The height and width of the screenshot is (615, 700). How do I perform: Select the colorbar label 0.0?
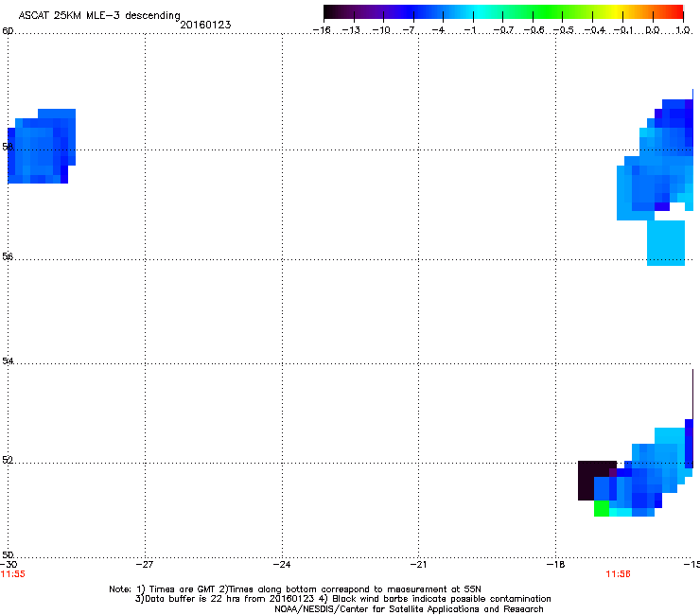[x=653, y=30]
